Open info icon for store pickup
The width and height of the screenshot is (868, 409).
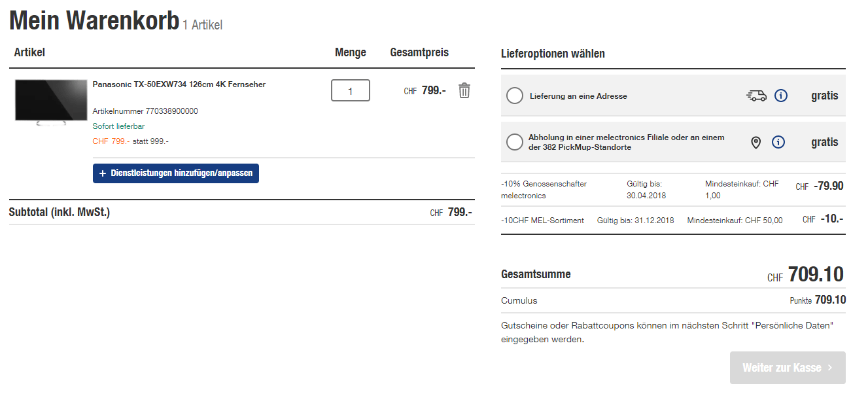click(x=778, y=142)
